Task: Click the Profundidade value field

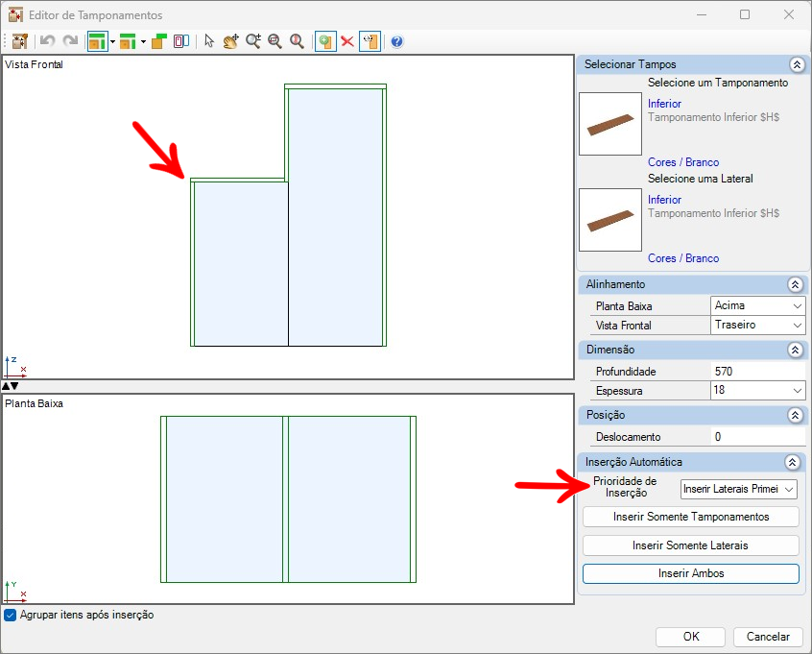Action: coord(757,371)
